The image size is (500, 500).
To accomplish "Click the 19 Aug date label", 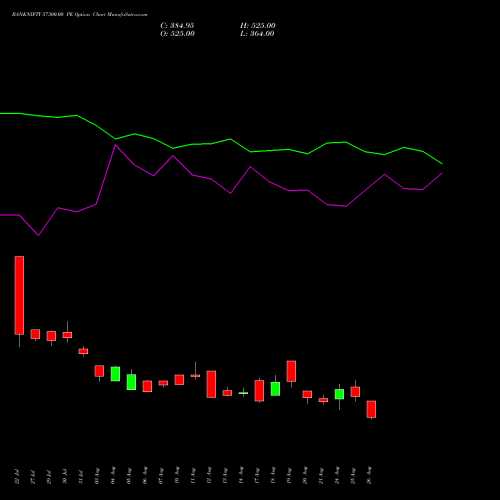I will point(289,476).
